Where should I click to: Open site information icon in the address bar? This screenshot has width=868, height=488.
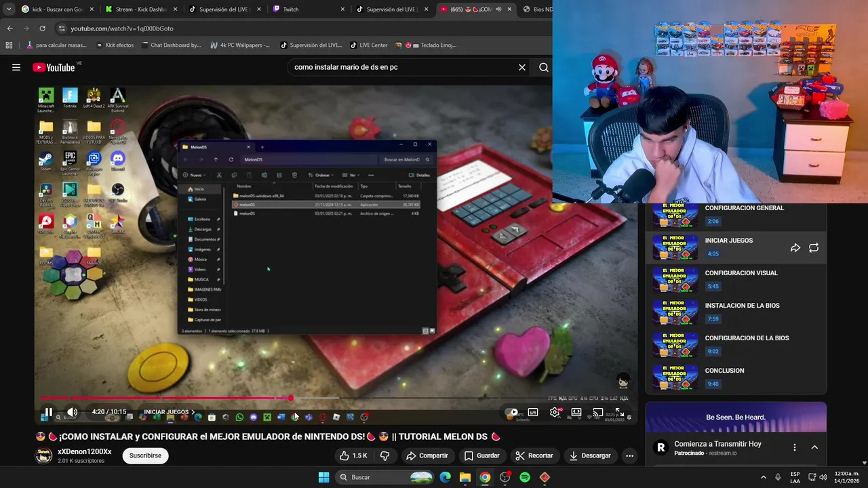coord(62,28)
